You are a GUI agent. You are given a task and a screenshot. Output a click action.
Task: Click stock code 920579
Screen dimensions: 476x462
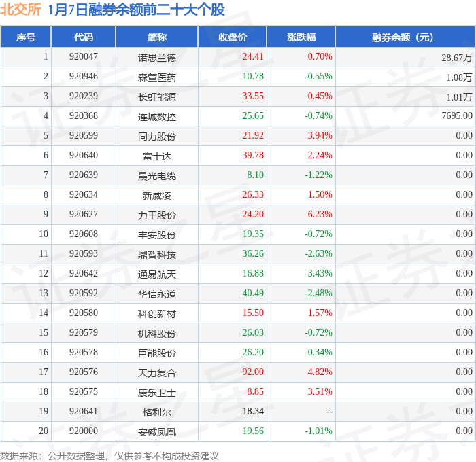[x=84, y=333]
